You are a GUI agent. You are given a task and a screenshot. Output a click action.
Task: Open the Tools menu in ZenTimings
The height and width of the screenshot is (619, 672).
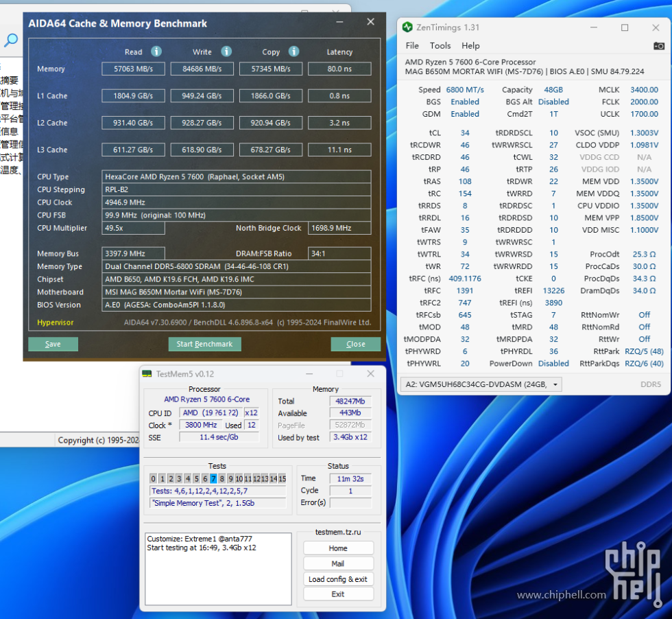(x=440, y=45)
